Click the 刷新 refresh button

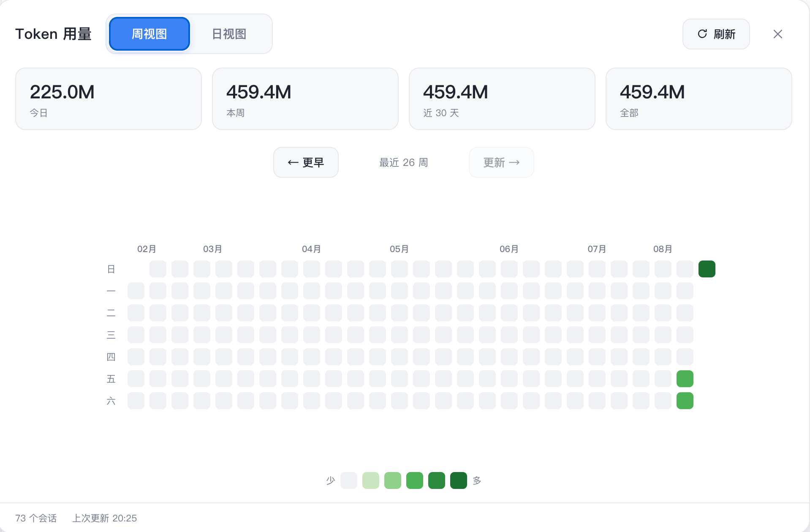point(716,34)
